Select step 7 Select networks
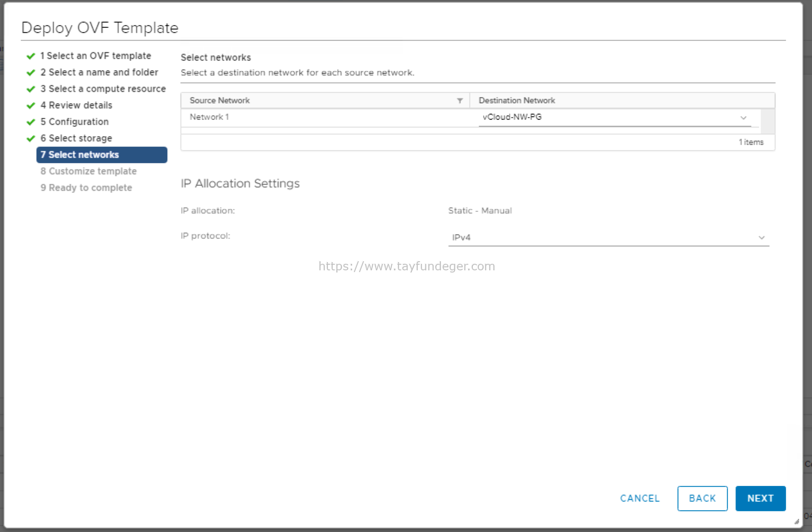This screenshot has height=532, width=812. pyautogui.click(x=102, y=155)
